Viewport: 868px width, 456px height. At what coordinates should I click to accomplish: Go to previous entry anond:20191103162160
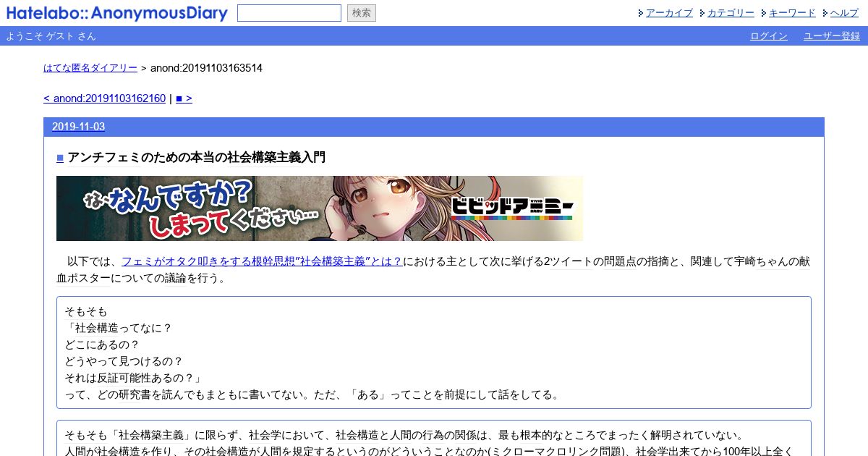104,98
